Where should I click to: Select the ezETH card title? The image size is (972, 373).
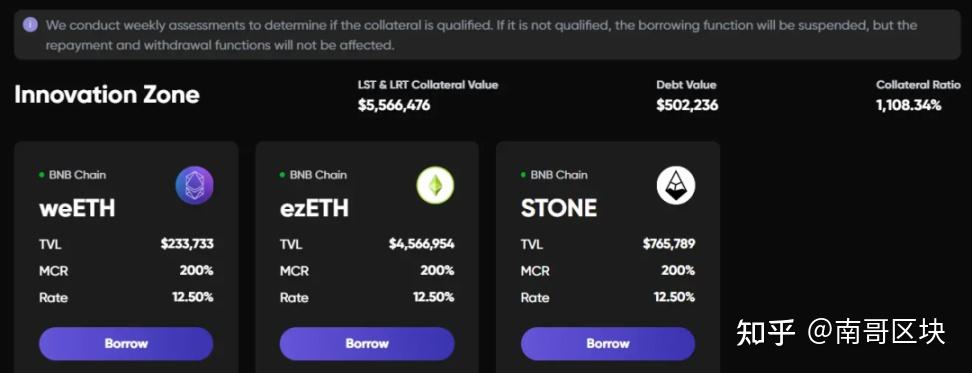[x=314, y=208]
